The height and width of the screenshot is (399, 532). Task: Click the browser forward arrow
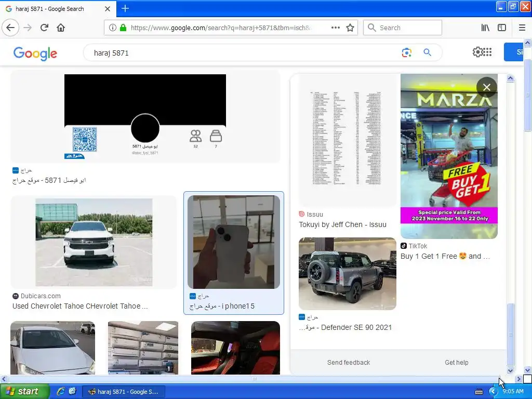tap(28, 28)
